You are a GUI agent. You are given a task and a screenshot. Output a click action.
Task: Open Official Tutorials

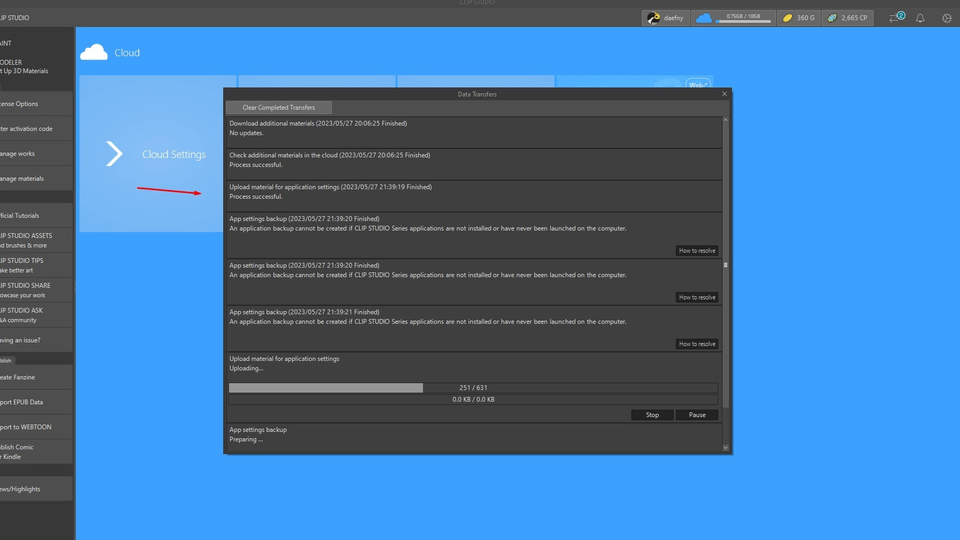pyautogui.click(x=36, y=216)
